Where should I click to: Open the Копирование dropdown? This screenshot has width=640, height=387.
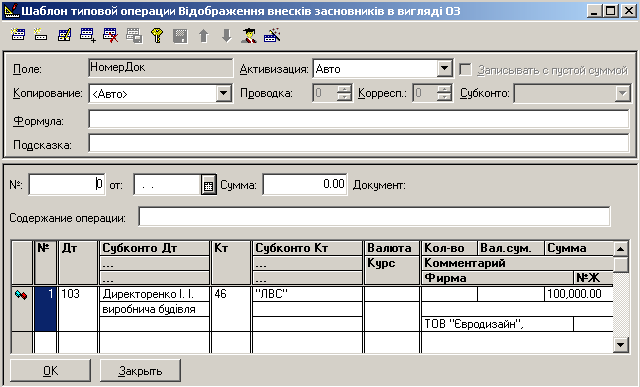pos(223,93)
